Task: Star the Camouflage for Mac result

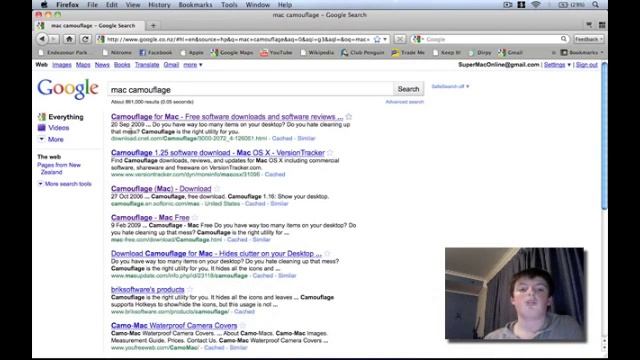Action: (x=349, y=117)
